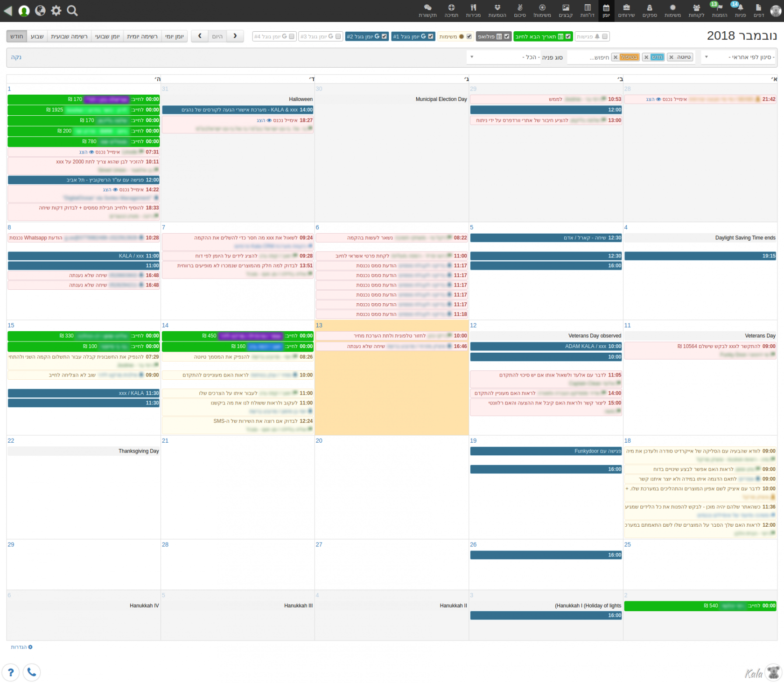Open the !משימות star-circle icon

(542, 10)
